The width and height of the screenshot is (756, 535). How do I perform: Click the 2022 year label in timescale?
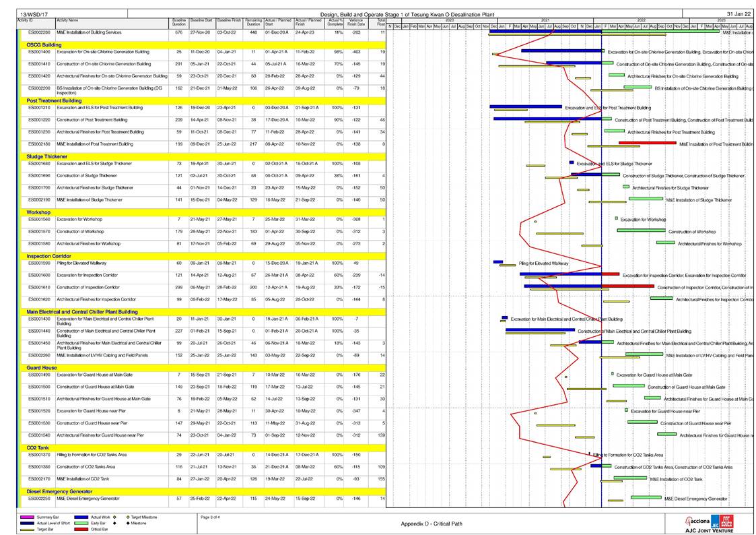click(x=641, y=21)
